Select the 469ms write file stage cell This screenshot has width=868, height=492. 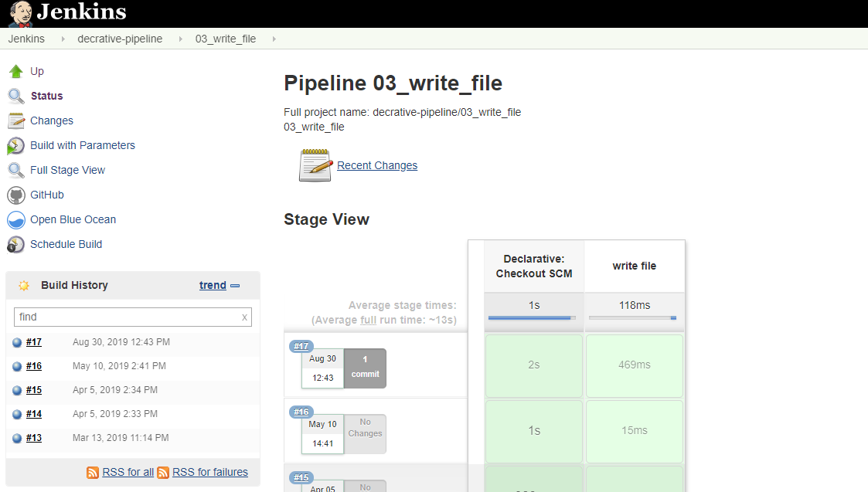point(634,365)
